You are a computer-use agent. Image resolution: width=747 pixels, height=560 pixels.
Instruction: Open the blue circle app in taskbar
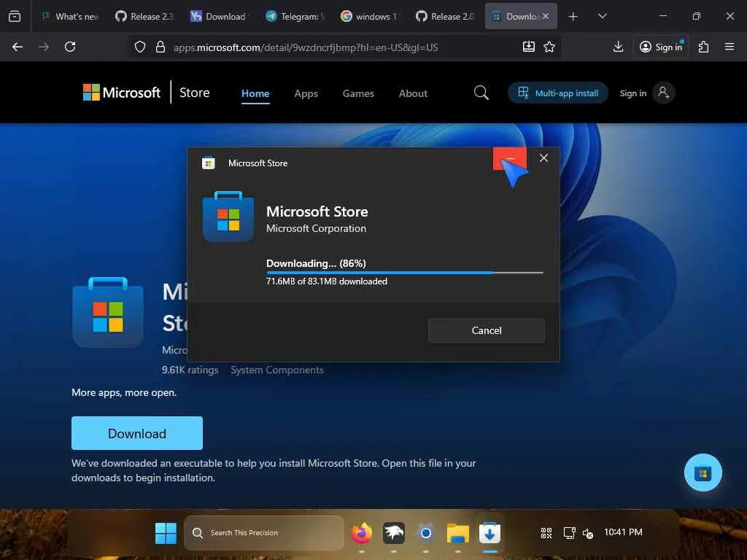(425, 533)
